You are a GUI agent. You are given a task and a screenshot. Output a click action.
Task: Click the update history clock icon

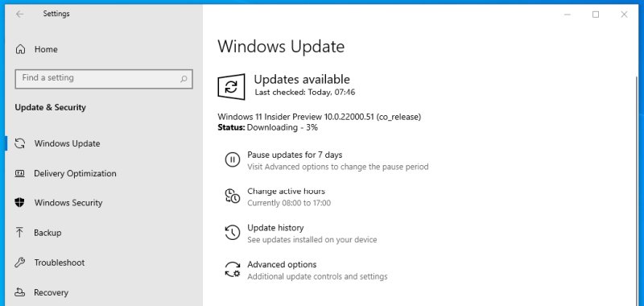pos(233,233)
